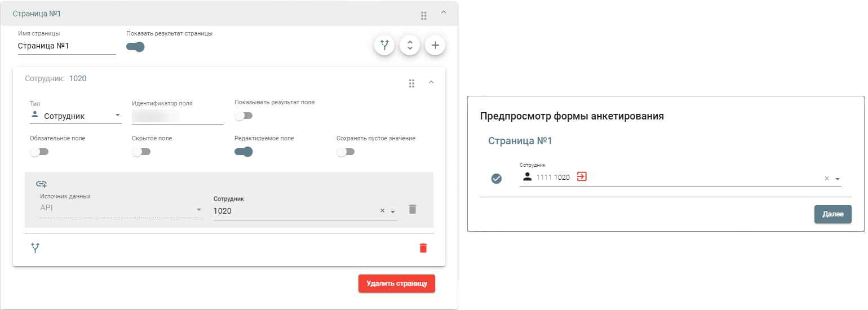
Task: Collapse the Страница №1 panel chevron
Action: pyautogui.click(x=443, y=12)
